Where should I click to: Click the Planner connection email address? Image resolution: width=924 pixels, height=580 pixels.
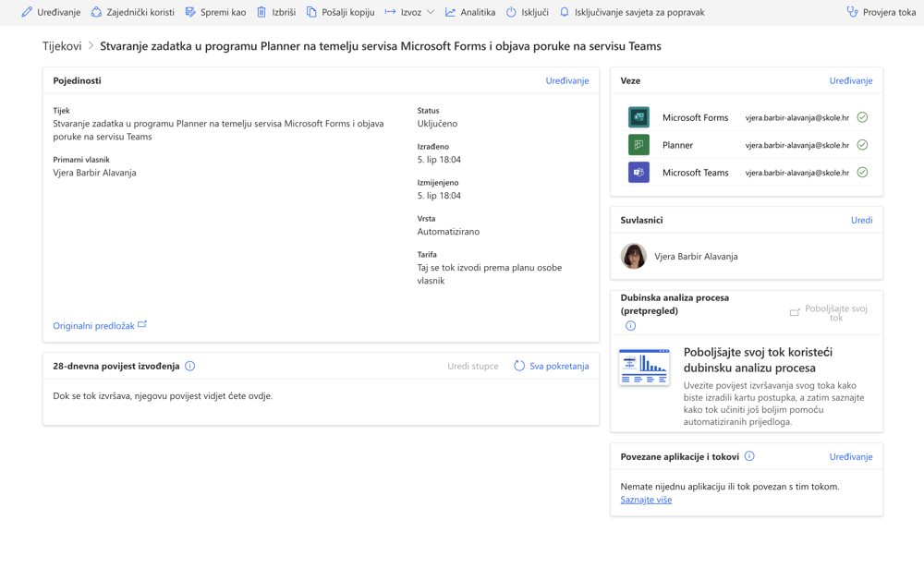[x=797, y=145]
